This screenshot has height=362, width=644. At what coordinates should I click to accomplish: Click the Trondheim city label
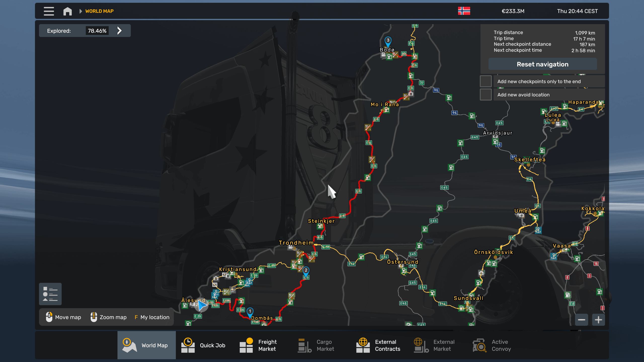click(296, 243)
